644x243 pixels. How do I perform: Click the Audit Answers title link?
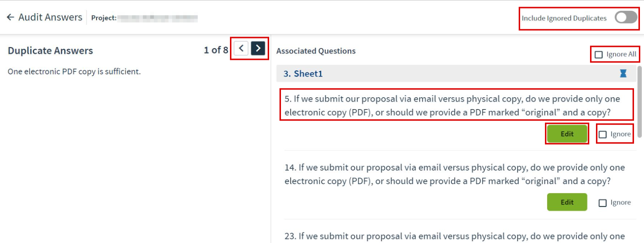(x=50, y=17)
